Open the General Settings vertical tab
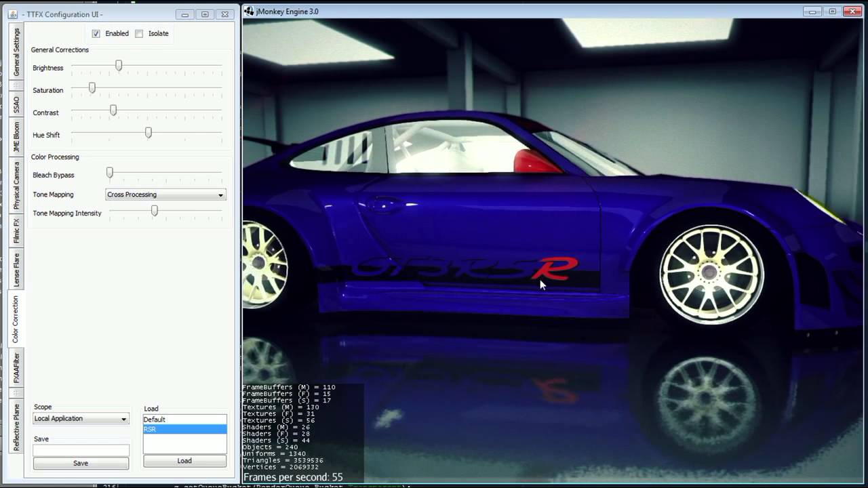This screenshot has width=868, height=488. (x=16, y=52)
